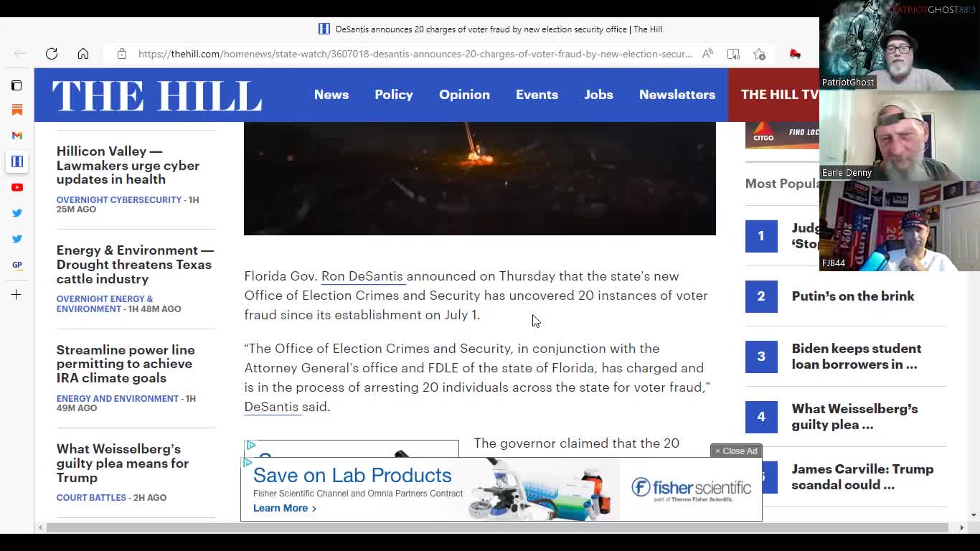
Task: Open the orange bookmark sidebar icon
Action: click(17, 110)
